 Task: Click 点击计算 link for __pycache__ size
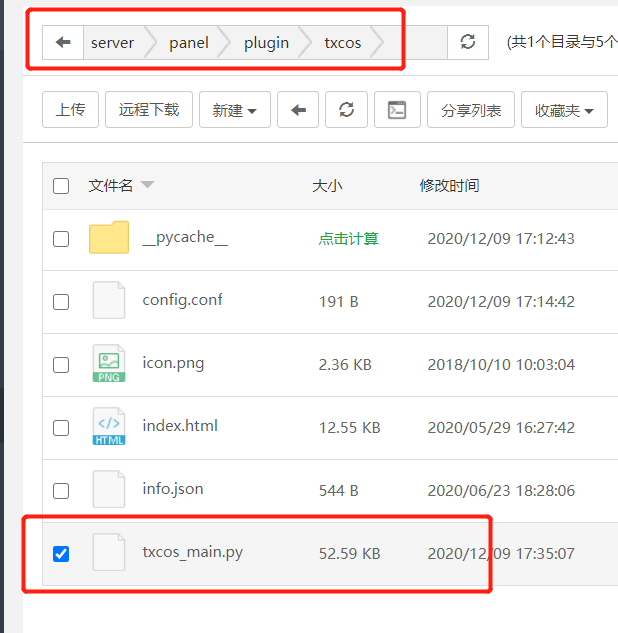(x=348, y=239)
